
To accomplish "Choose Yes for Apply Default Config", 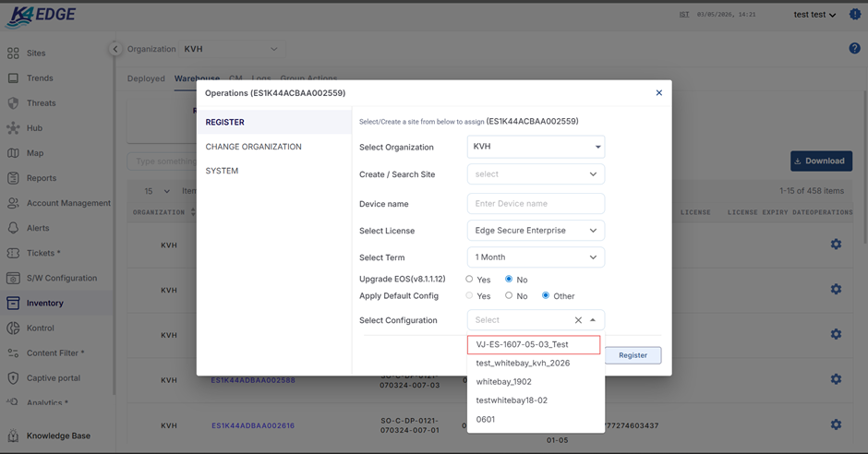I will pyautogui.click(x=469, y=296).
